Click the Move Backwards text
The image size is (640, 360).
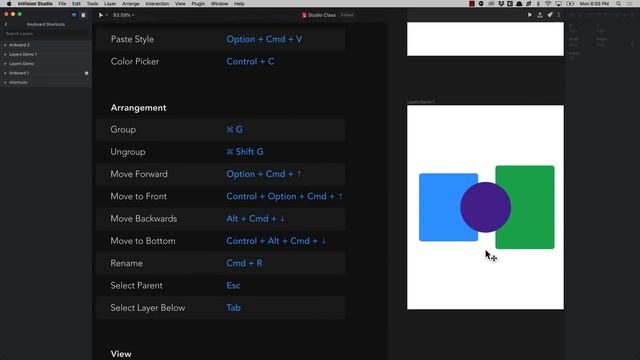144,219
